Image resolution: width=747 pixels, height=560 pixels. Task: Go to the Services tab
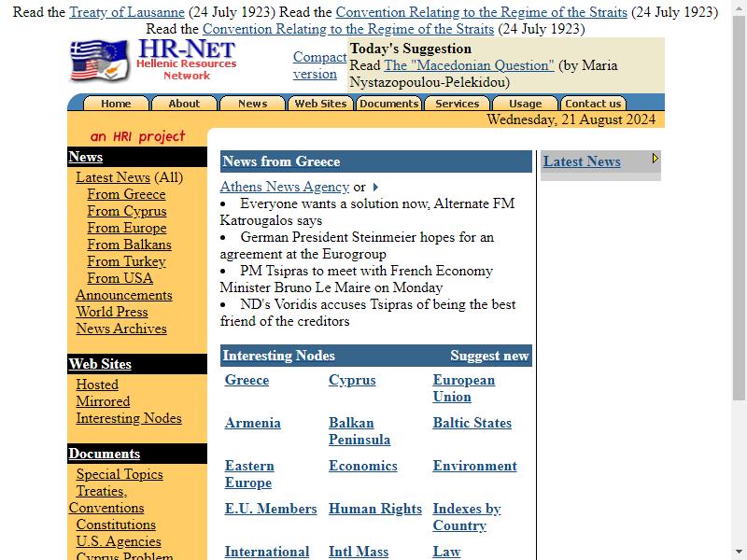[x=458, y=104]
